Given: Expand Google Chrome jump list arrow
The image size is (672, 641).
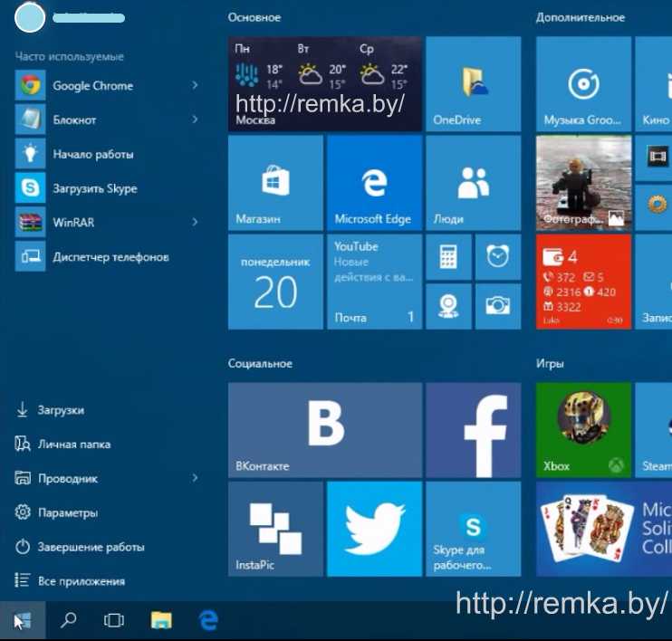Looking at the screenshot, I should point(195,85).
